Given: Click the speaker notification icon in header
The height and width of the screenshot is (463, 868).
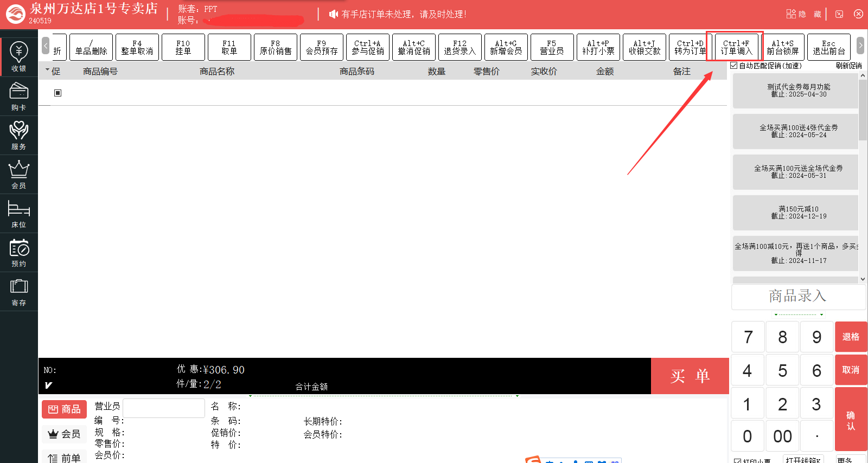Looking at the screenshot, I should pyautogui.click(x=334, y=14).
